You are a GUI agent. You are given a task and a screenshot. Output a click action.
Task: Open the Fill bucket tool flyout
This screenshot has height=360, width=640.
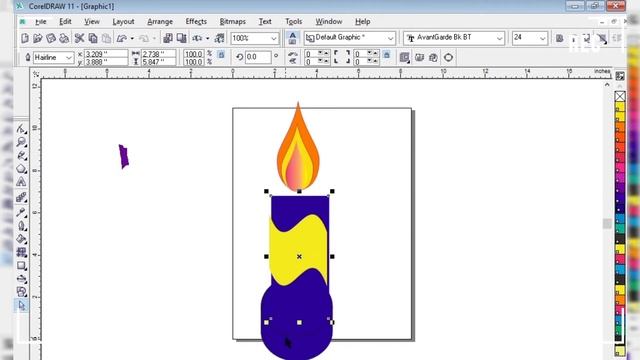pyautogui.click(x=22, y=239)
